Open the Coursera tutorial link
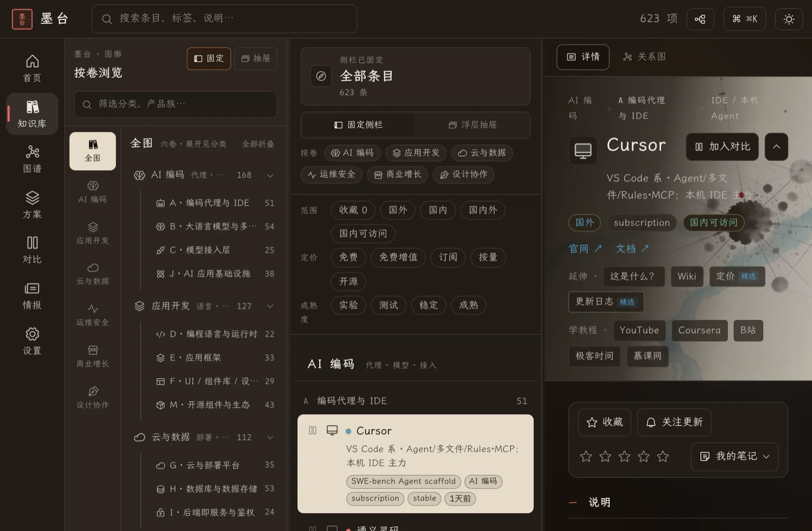 click(x=699, y=330)
